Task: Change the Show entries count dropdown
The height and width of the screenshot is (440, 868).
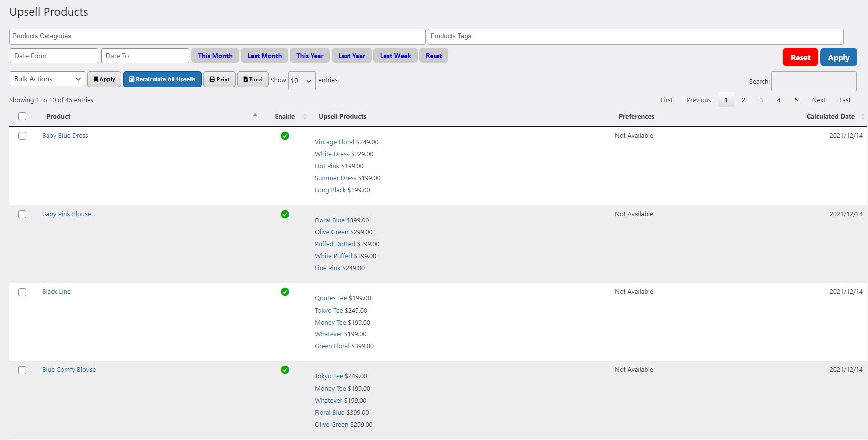Action: point(301,81)
